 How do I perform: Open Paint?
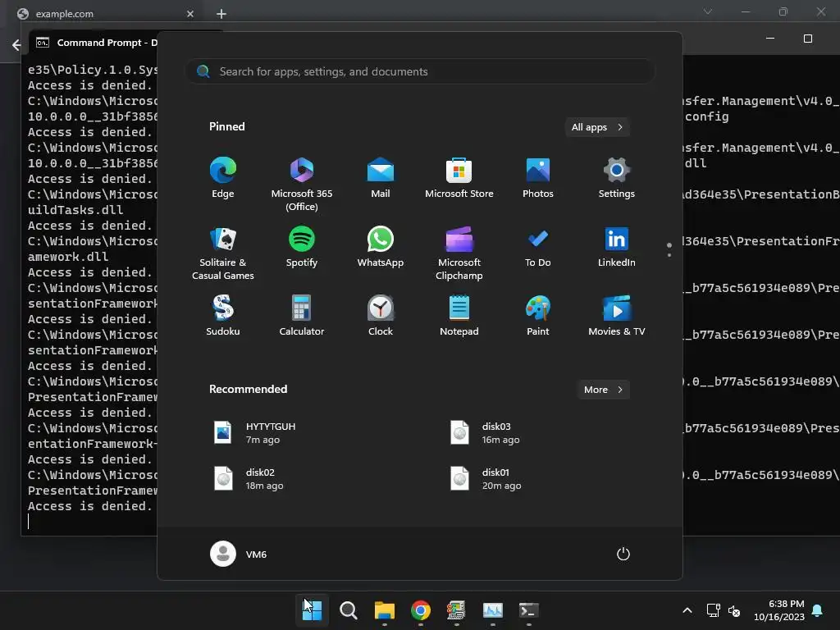coord(538,316)
